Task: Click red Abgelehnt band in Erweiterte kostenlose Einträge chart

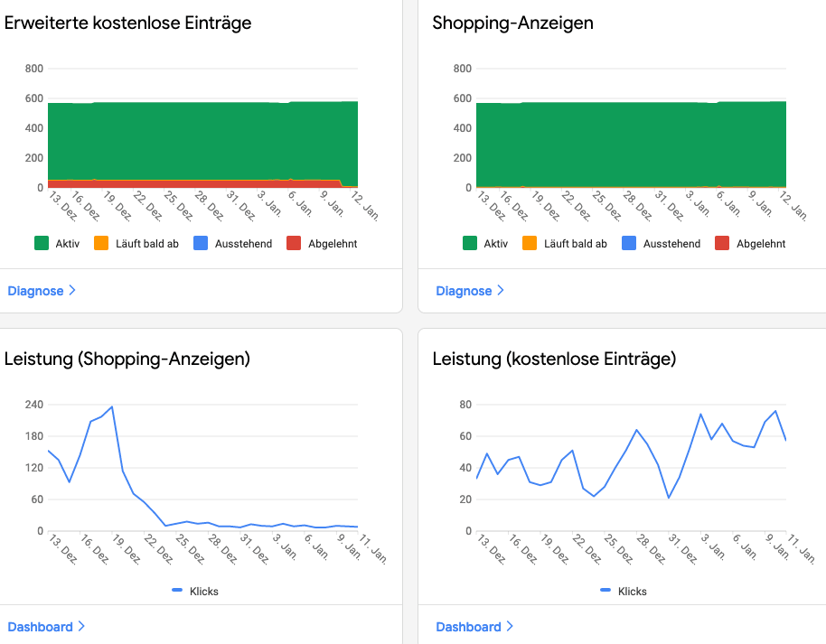Action: pyautogui.click(x=181, y=183)
